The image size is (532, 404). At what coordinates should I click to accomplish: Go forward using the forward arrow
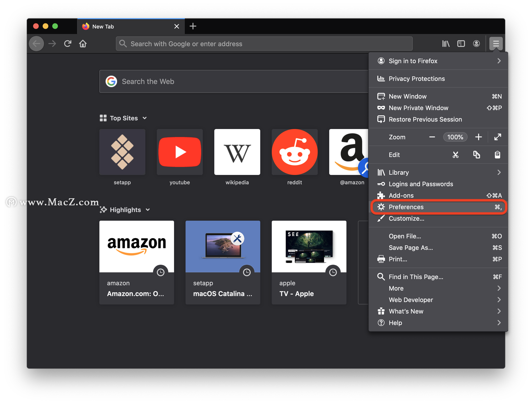pos(52,43)
